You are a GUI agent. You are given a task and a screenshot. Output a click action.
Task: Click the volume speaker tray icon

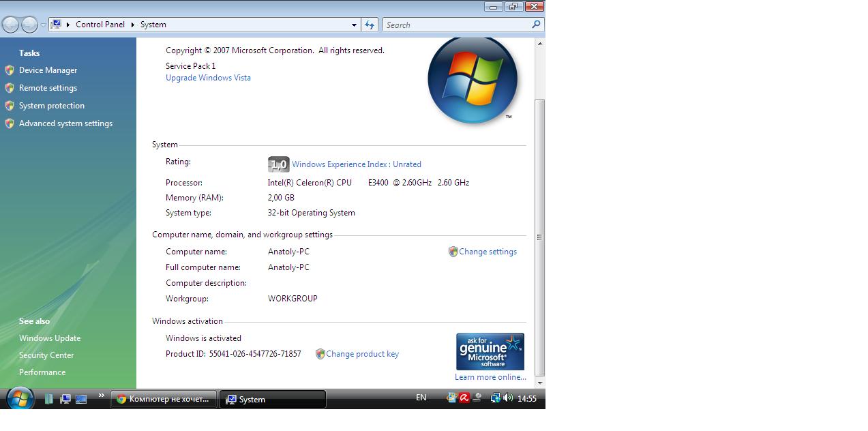click(507, 398)
